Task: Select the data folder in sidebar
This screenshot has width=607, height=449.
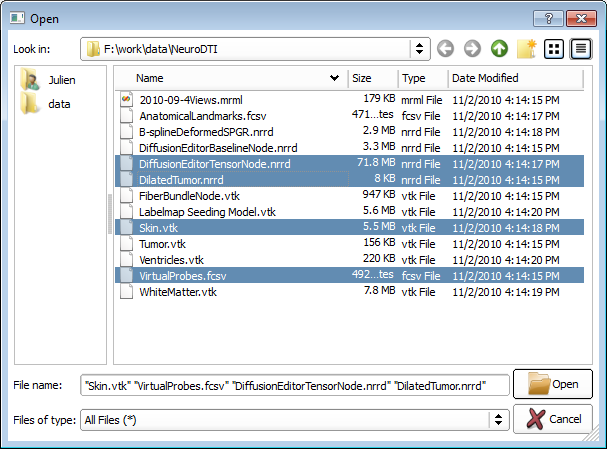Action: 59,104
